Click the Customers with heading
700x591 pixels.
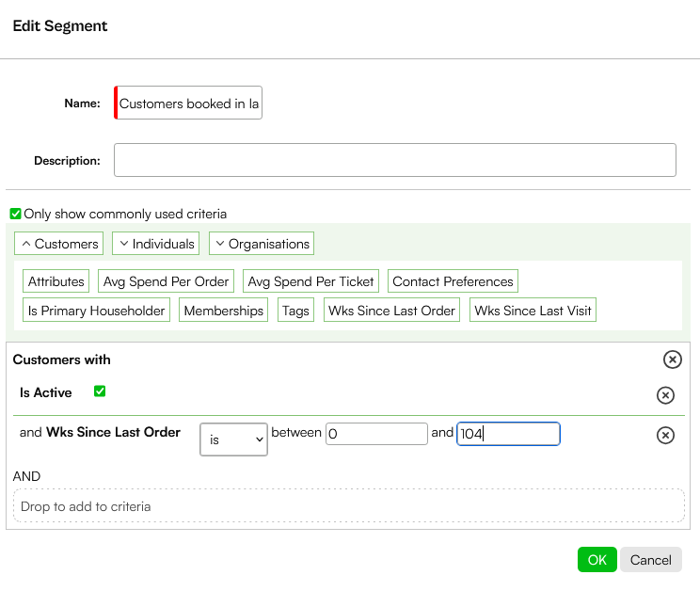pyautogui.click(x=61, y=359)
